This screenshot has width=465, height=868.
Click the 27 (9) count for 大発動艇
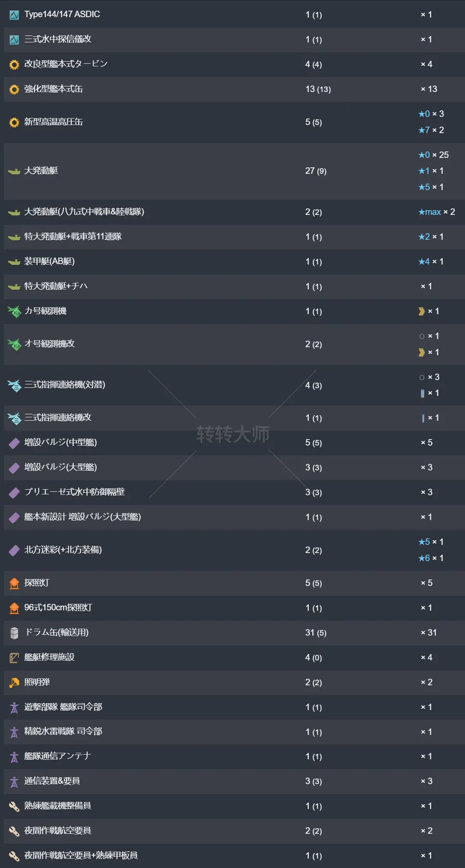point(316,171)
